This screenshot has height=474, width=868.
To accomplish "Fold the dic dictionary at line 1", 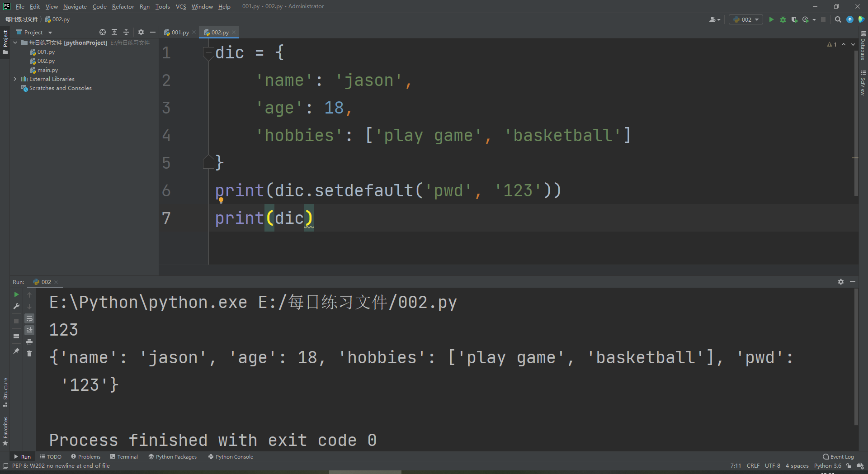I will click(208, 52).
